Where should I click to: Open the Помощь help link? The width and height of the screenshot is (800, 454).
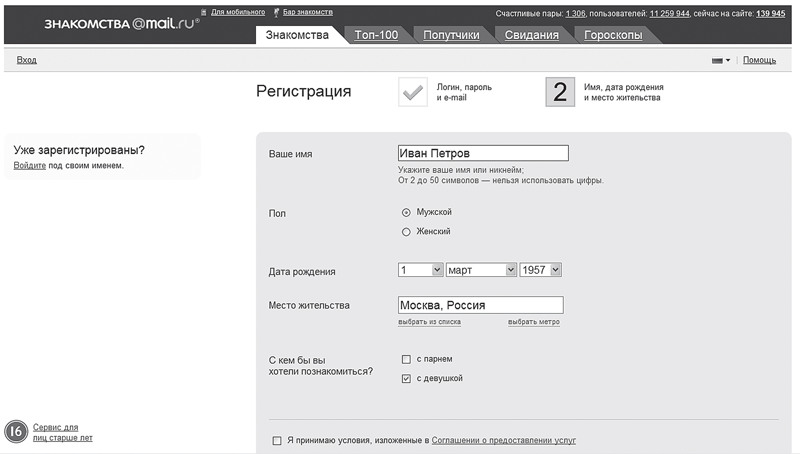(759, 60)
